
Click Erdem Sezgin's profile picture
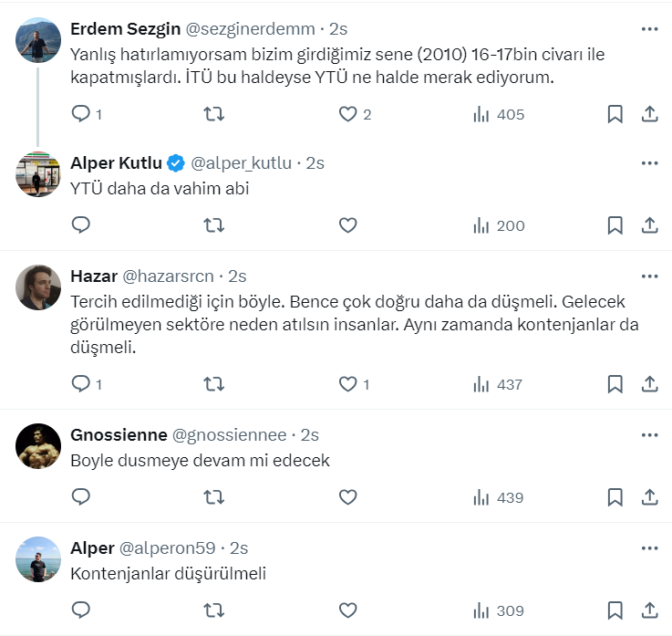coord(38,40)
